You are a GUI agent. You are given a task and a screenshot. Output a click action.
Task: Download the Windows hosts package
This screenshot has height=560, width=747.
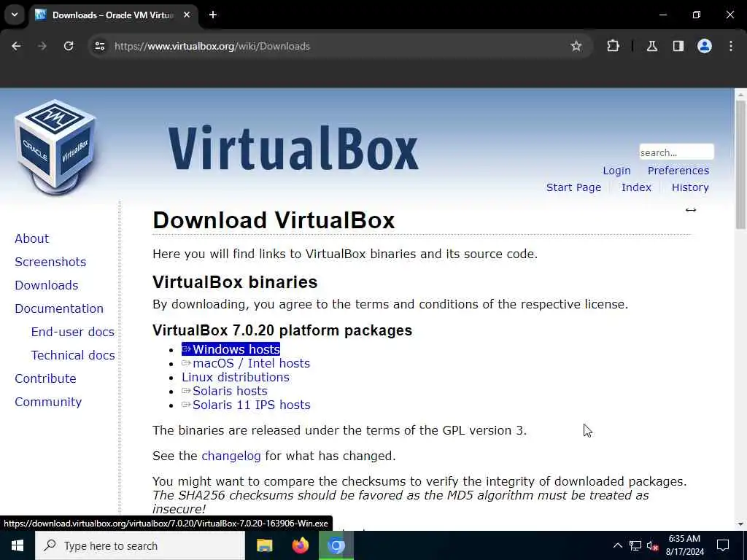point(231,349)
